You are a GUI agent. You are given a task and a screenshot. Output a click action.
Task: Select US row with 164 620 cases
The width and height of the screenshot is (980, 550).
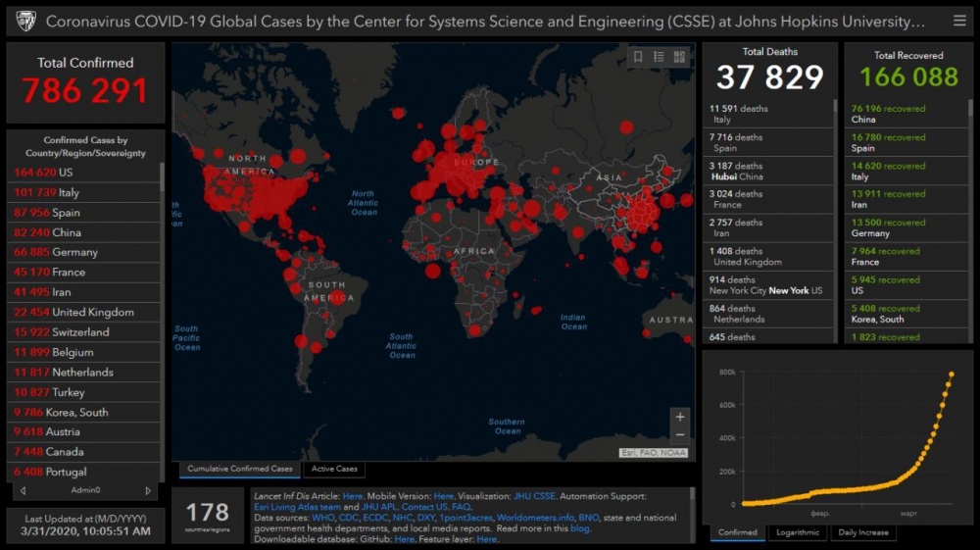pyautogui.click(x=83, y=173)
